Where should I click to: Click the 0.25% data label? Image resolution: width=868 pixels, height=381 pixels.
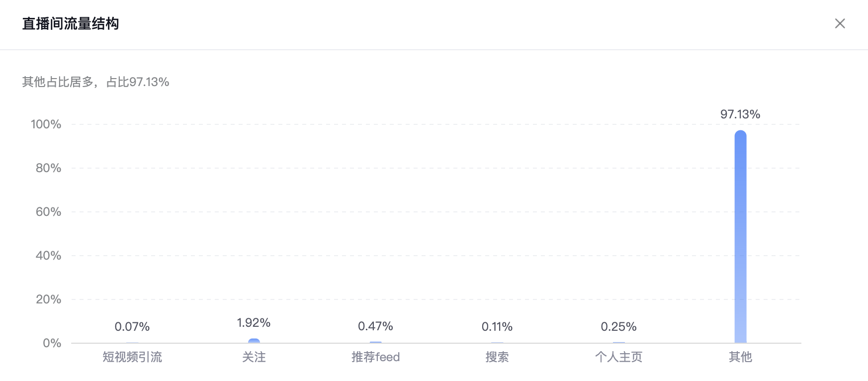[618, 327]
